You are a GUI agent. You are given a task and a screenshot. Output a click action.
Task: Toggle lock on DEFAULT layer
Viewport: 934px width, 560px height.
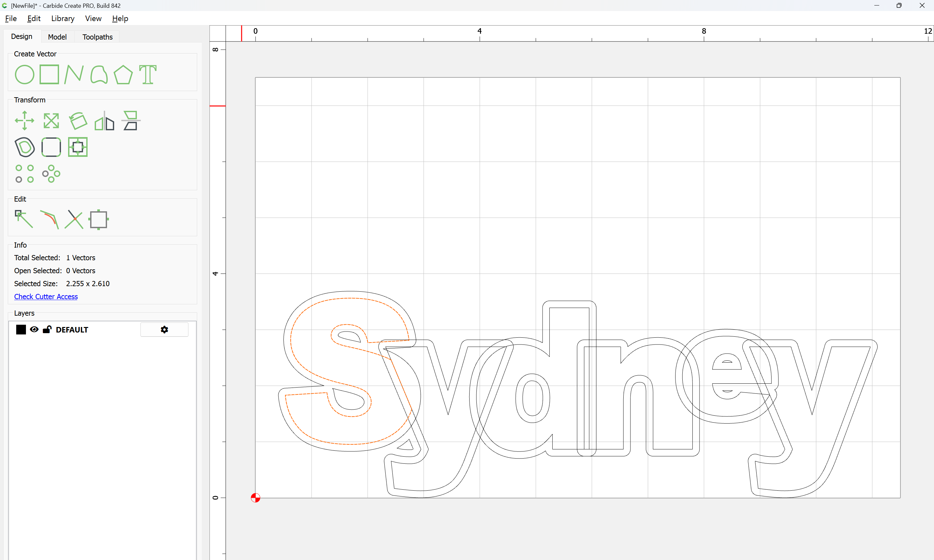(47, 330)
